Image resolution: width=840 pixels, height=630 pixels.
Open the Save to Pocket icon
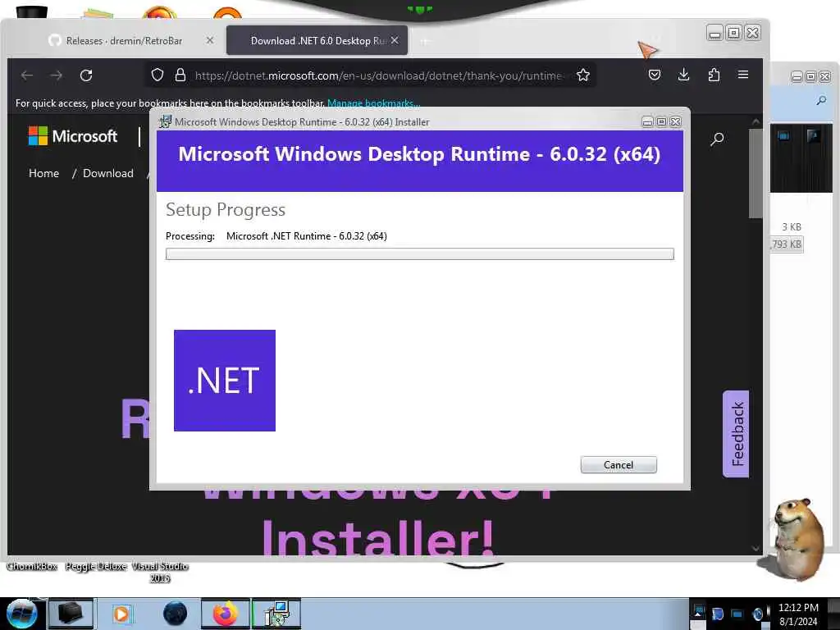[x=654, y=75]
